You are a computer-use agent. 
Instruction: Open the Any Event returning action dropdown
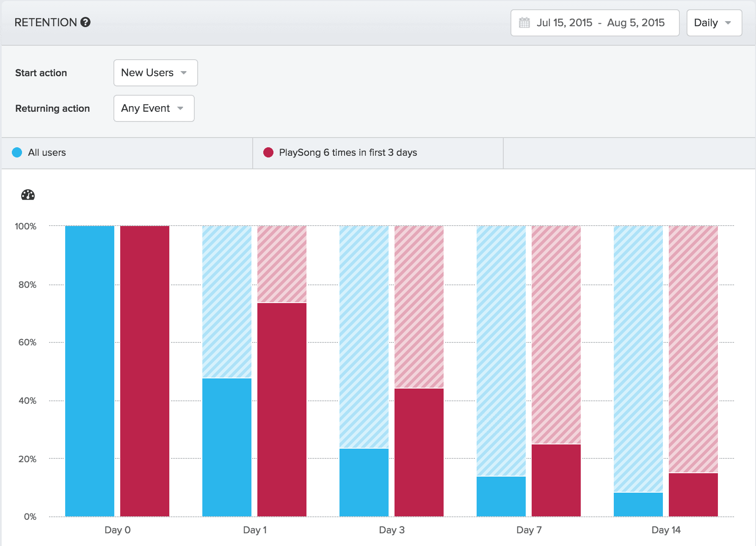(154, 108)
